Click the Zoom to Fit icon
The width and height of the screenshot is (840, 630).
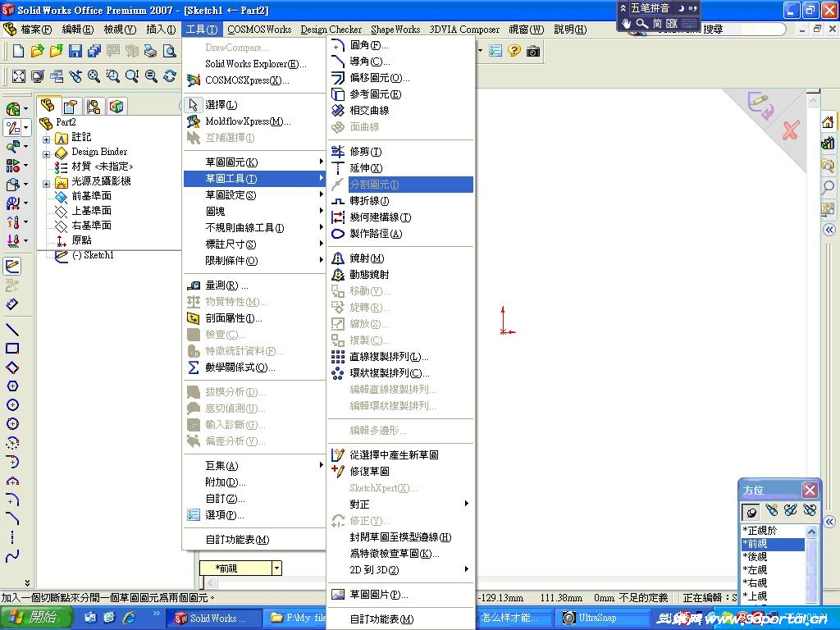tap(19, 76)
